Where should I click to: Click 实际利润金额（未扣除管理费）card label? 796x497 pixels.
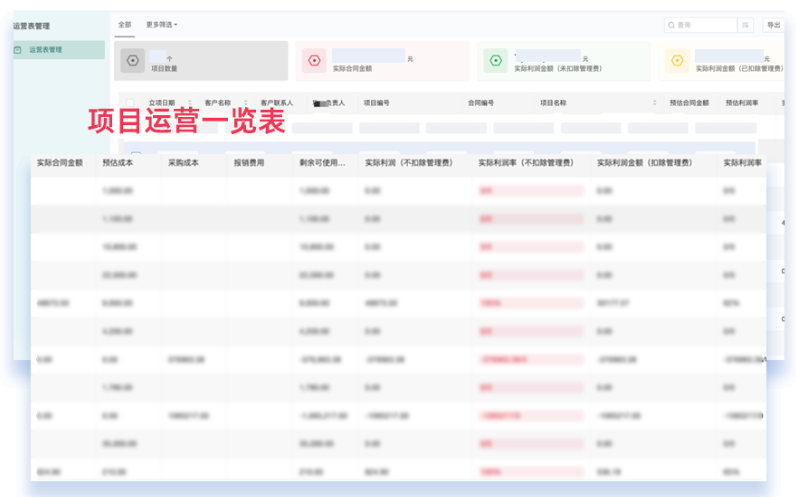coord(558,69)
